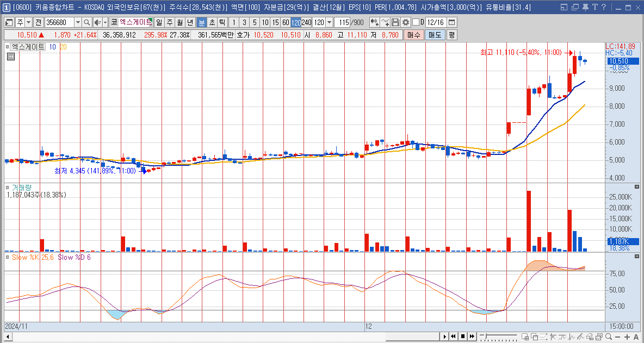Open bottom-bar magnifier zoom tool
This screenshot has width=644, height=343.
[608, 336]
